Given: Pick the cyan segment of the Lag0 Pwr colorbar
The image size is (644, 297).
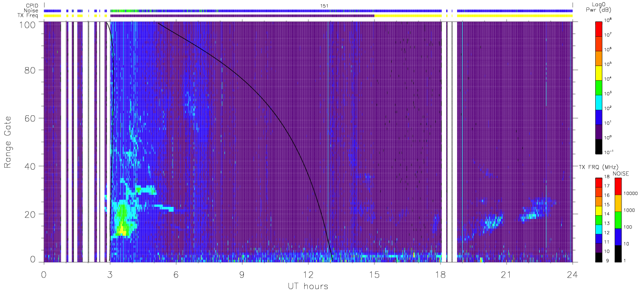Looking at the screenshot, I should point(598,101).
